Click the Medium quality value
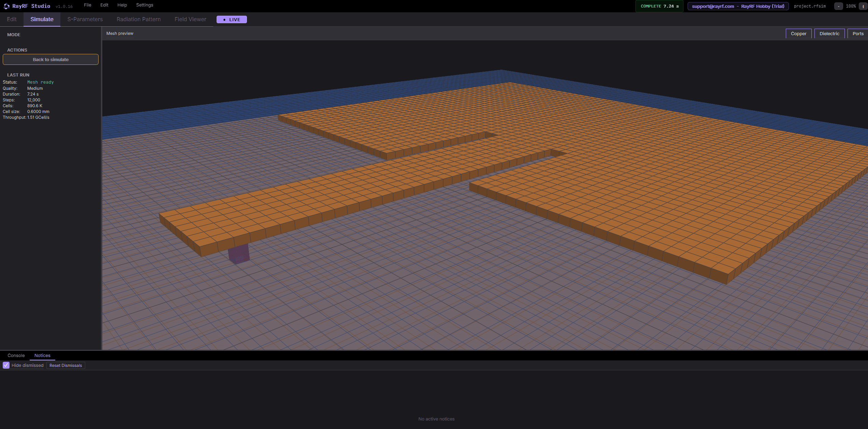 [35, 88]
